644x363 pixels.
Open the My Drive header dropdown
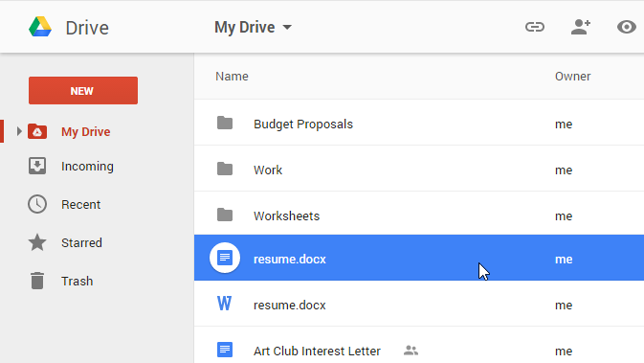253,28
